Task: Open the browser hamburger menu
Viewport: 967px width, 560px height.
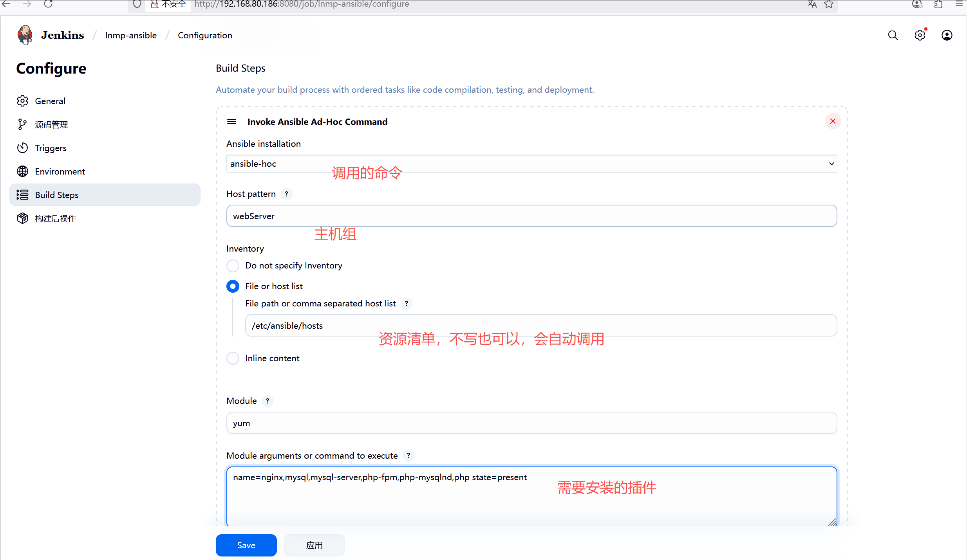Action: (959, 4)
